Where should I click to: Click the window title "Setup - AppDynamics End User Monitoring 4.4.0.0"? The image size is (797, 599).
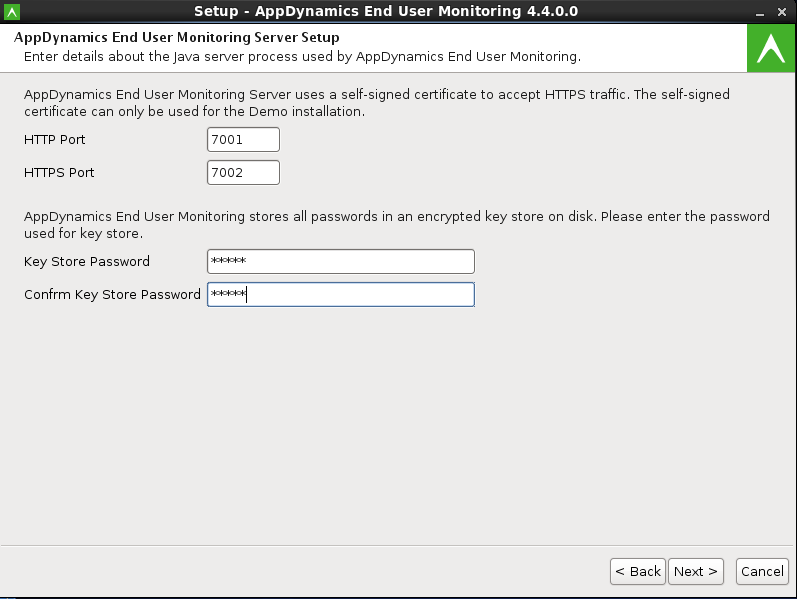pyautogui.click(x=386, y=11)
